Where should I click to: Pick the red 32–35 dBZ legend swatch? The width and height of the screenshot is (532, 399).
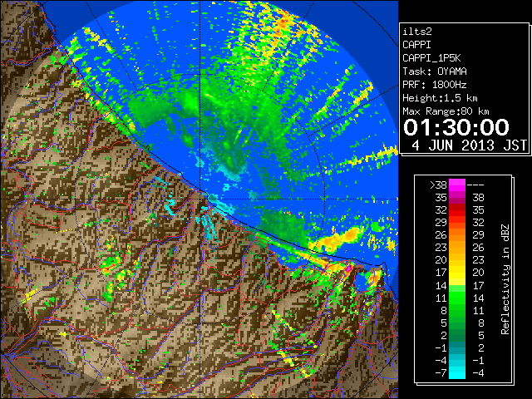pos(457,210)
